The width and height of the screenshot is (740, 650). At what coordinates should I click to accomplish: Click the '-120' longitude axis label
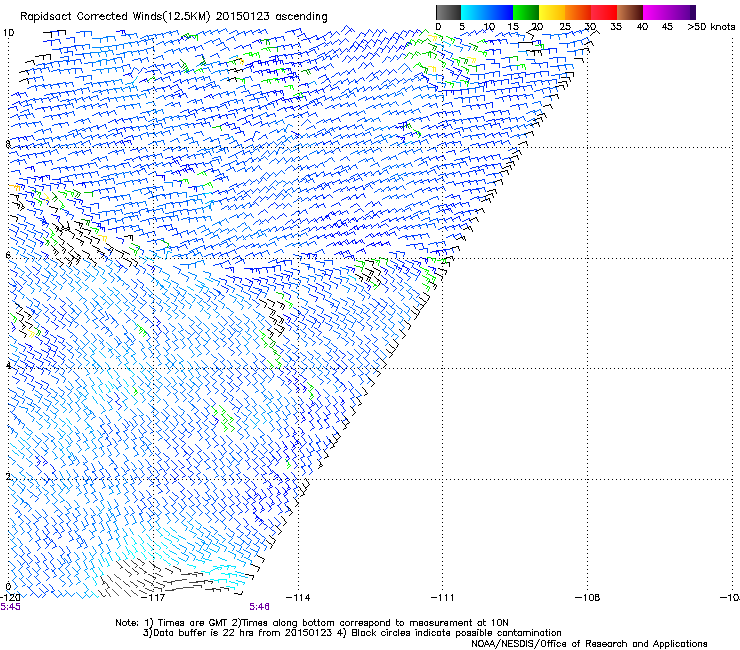point(10,598)
